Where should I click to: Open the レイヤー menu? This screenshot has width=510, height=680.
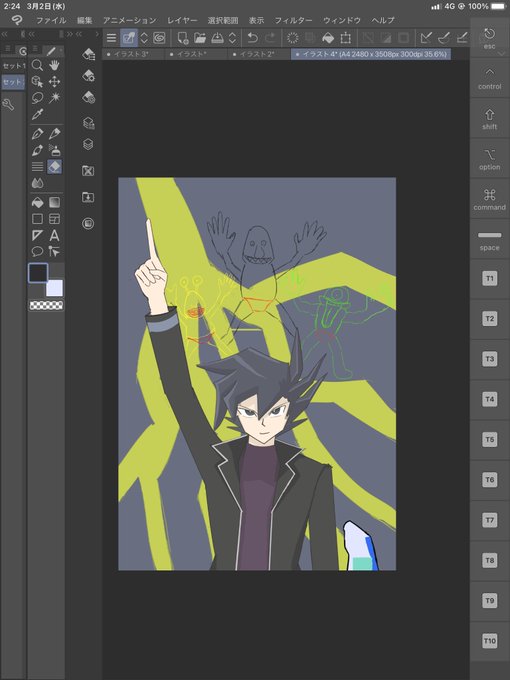182,20
